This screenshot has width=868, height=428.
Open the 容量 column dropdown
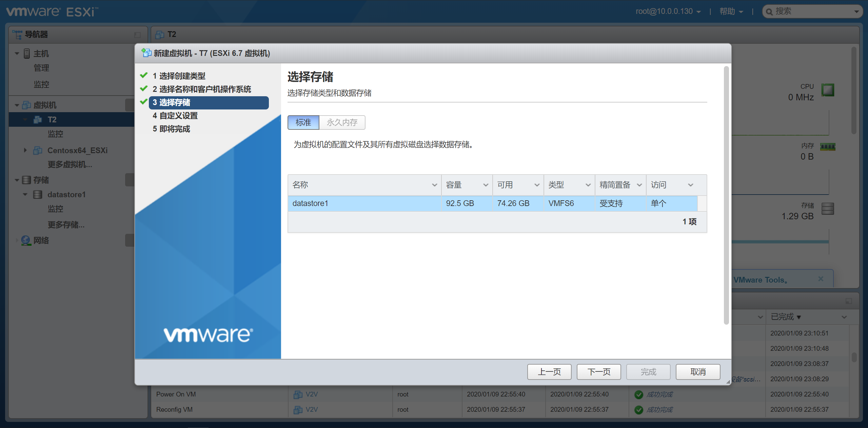point(486,185)
